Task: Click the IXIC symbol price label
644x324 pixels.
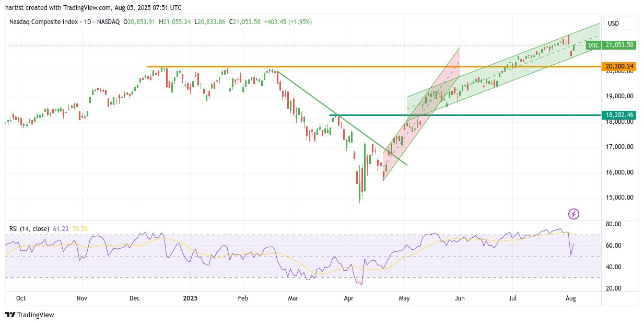Action: 593,45
